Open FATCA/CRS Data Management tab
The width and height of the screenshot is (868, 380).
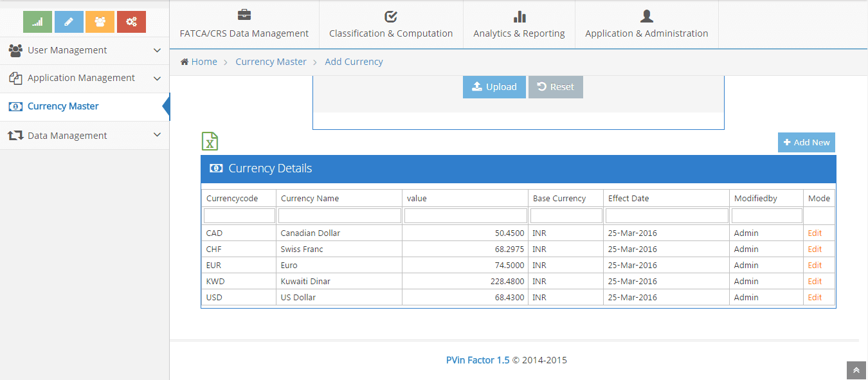click(x=244, y=24)
